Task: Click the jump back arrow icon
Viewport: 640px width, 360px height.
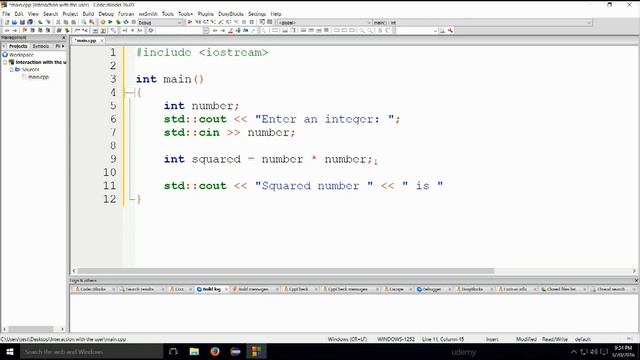Action: 7,31
